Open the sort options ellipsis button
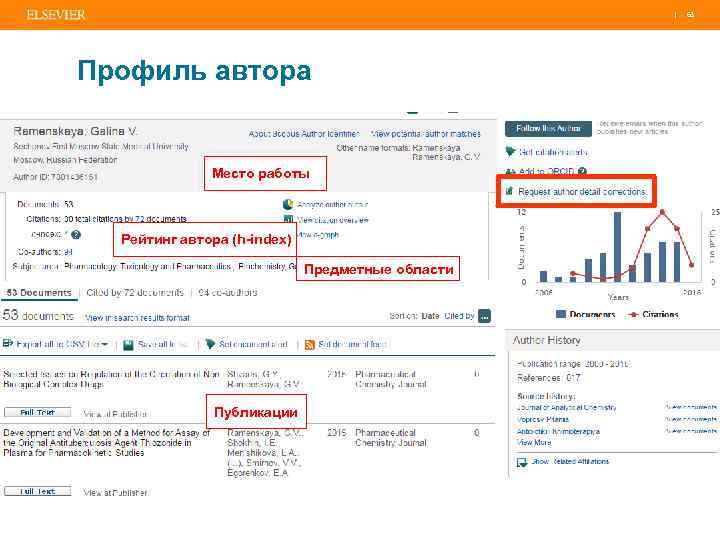This screenshot has height=540, width=720. (484, 316)
